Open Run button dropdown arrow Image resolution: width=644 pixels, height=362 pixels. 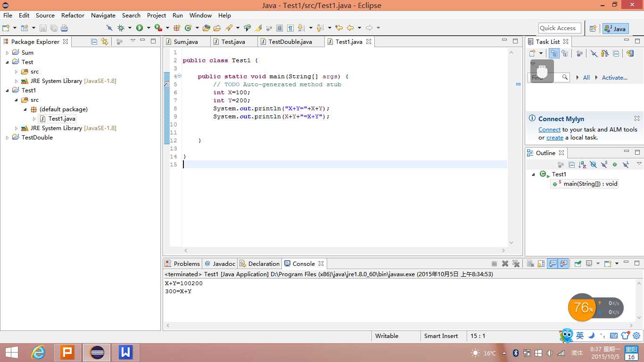point(148,28)
